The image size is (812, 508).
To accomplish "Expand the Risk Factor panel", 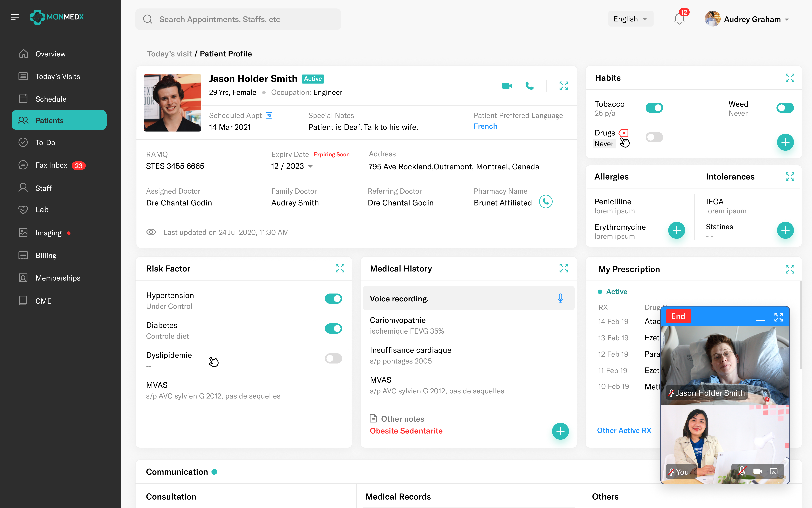I will click(x=340, y=268).
